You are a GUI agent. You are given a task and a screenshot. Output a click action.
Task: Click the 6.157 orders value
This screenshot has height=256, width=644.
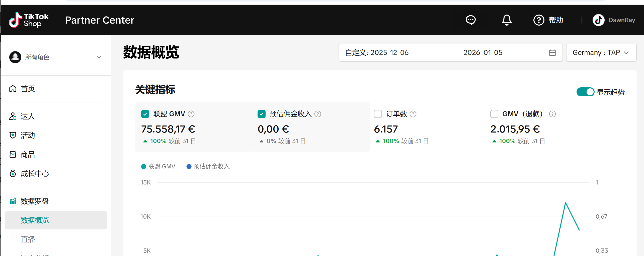386,129
